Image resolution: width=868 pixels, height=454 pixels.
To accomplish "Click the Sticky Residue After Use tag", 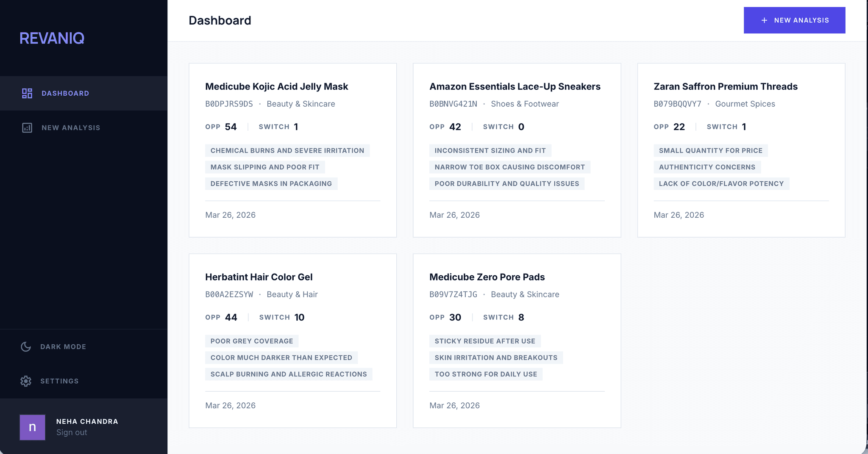I will click(485, 341).
